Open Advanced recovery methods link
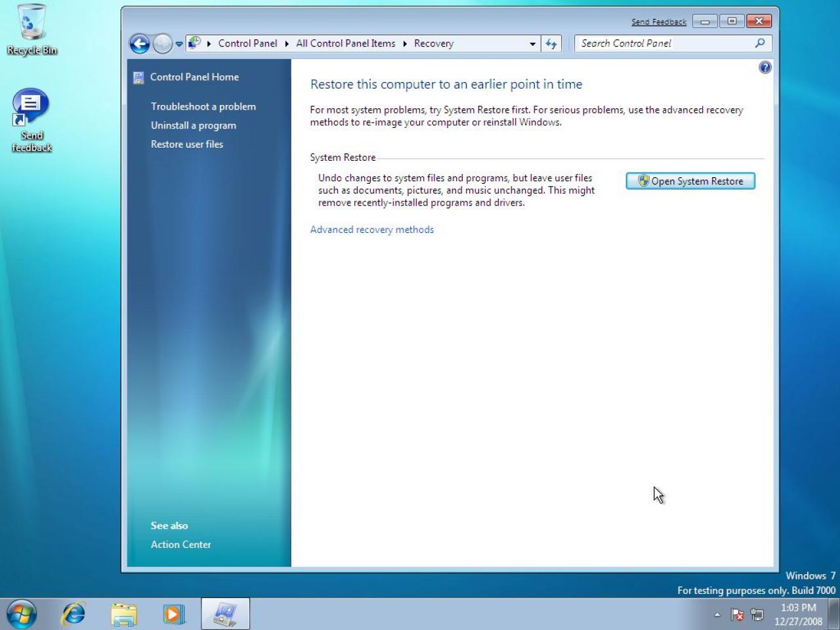Image resolution: width=840 pixels, height=630 pixels. coord(372,230)
